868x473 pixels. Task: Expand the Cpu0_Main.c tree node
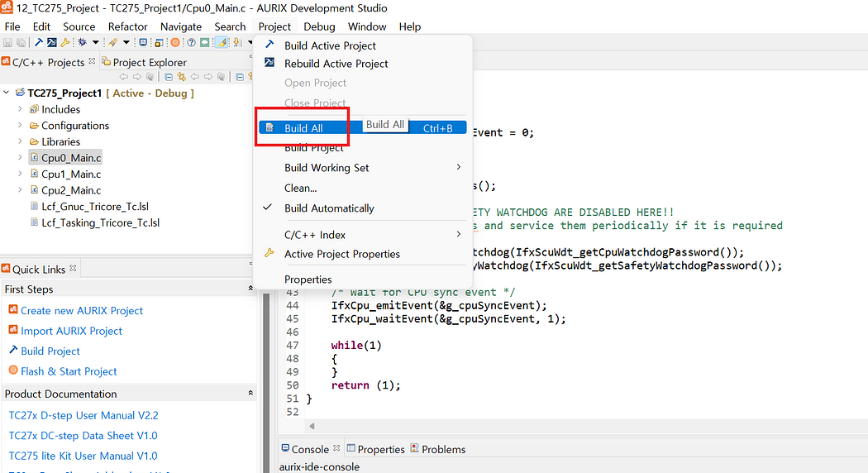(x=20, y=157)
